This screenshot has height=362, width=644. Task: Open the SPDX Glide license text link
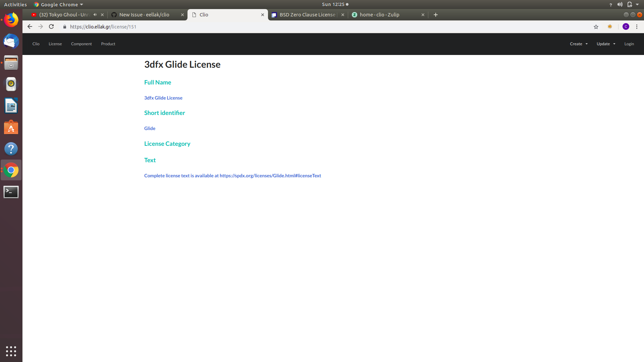[270, 175]
